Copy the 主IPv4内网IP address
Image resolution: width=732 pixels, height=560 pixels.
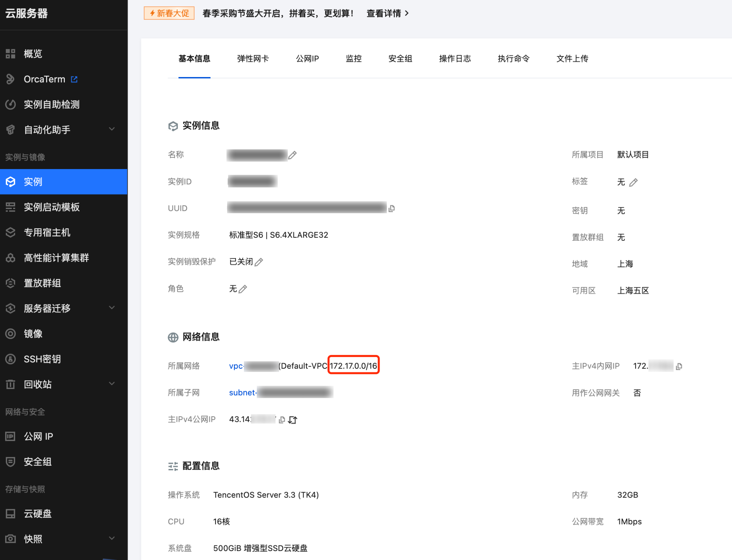pos(679,366)
